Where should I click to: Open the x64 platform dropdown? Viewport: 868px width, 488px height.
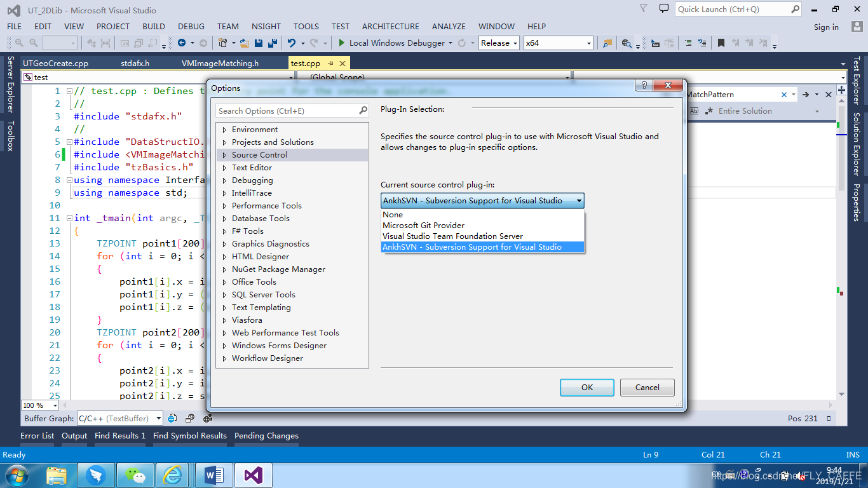tap(558, 43)
